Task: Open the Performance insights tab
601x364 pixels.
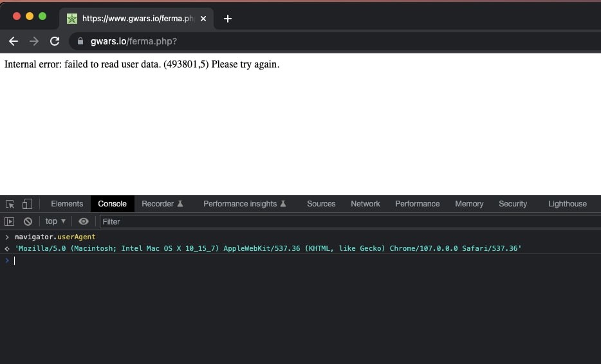Action: click(x=245, y=204)
